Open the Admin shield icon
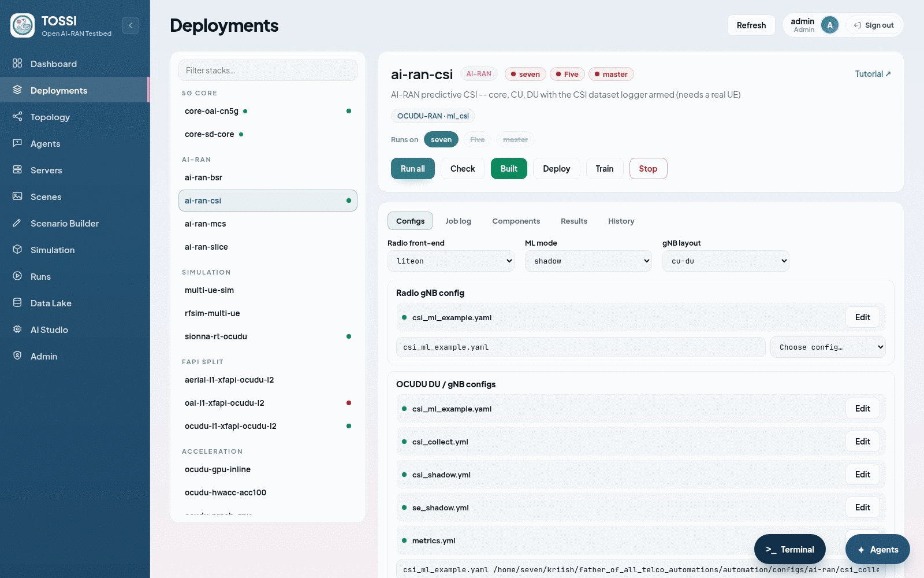Viewport: 924px width, 578px height. coord(17,355)
